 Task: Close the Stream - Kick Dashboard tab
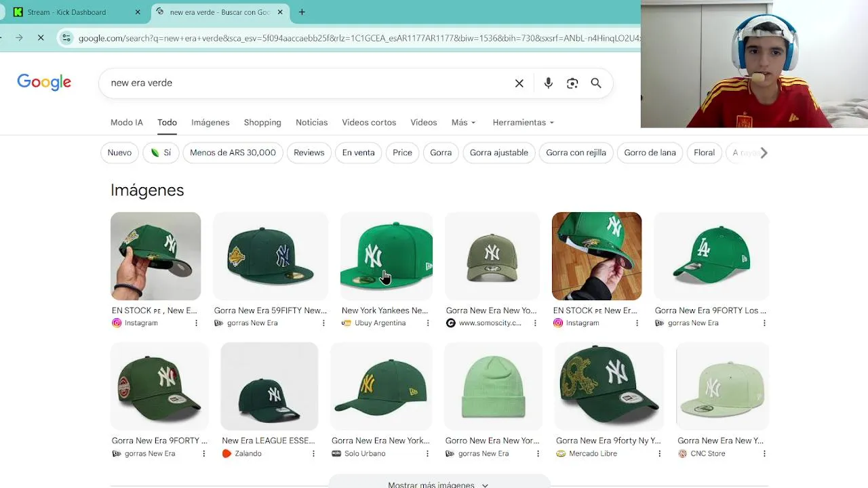[x=138, y=12]
